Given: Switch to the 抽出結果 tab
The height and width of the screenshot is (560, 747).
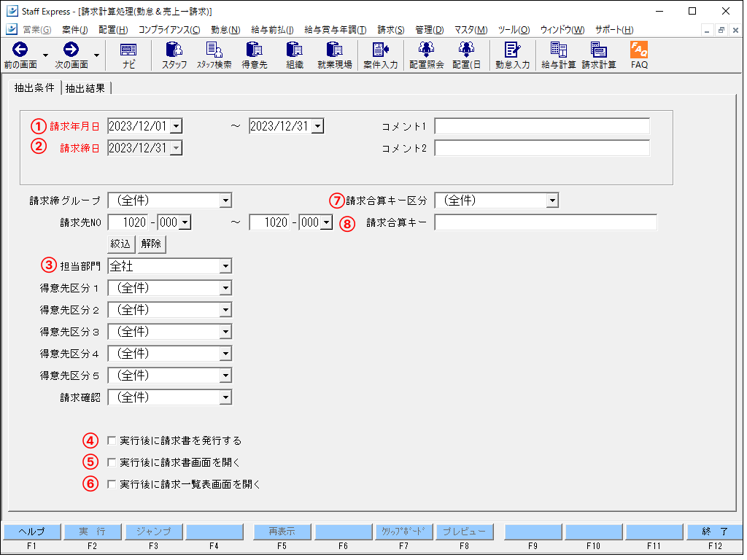Looking at the screenshot, I should click(85, 88).
